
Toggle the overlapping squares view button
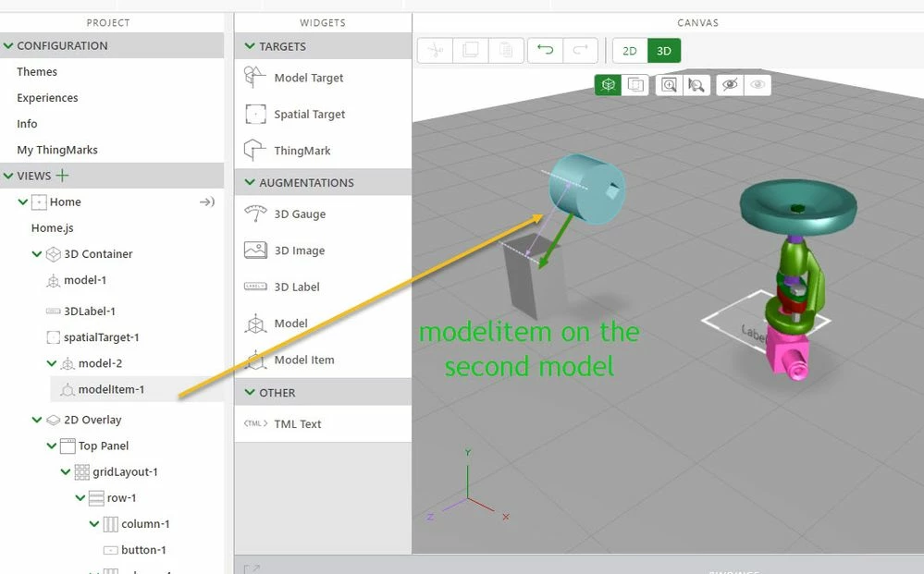635,85
